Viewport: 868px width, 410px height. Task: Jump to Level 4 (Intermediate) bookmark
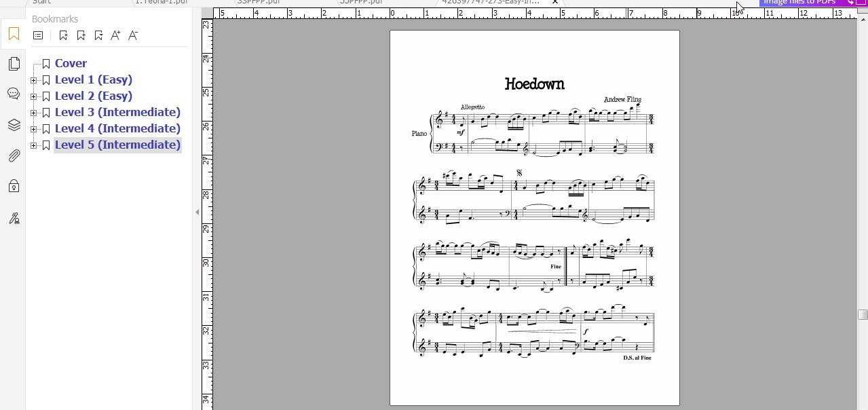point(117,128)
